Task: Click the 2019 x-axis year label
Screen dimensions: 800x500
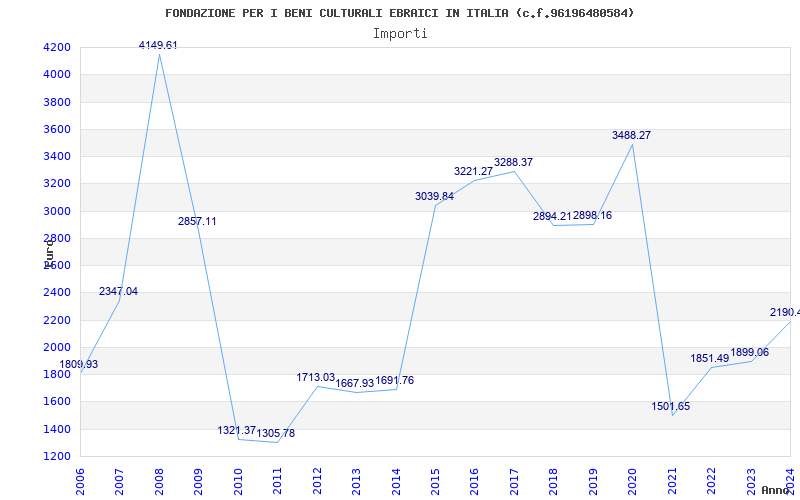Action: pos(593,481)
